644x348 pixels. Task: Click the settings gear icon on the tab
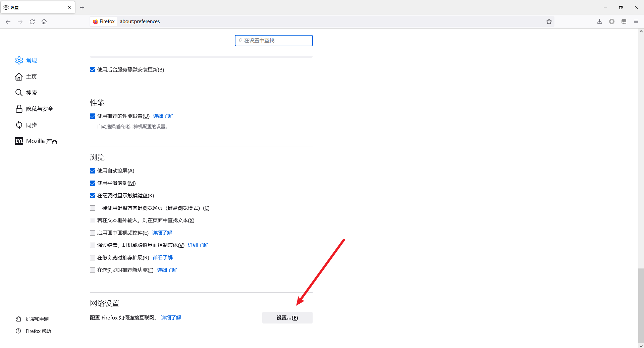click(6, 7)
